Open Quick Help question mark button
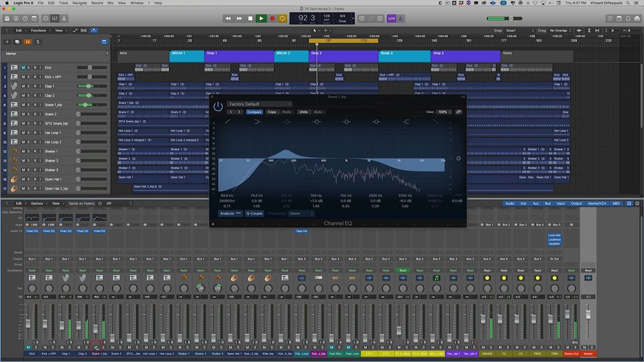Image resolution: width=644 pixels, height=362 pixels. coord(25,19)
